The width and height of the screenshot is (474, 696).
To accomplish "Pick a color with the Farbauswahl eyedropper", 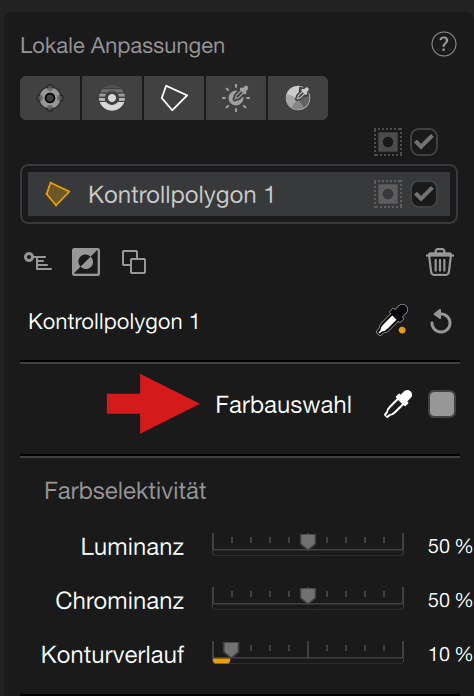I will [398, 404].
